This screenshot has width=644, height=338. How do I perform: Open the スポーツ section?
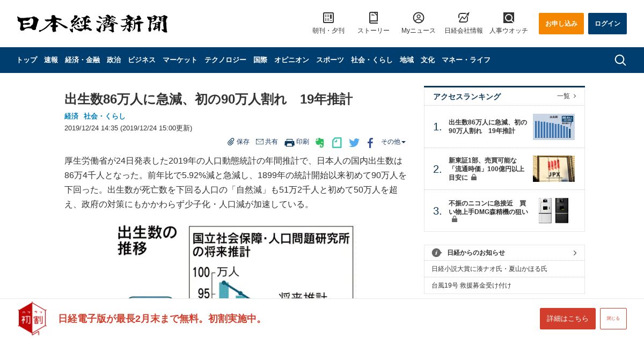pyautogui.click(x=330, y=60)
